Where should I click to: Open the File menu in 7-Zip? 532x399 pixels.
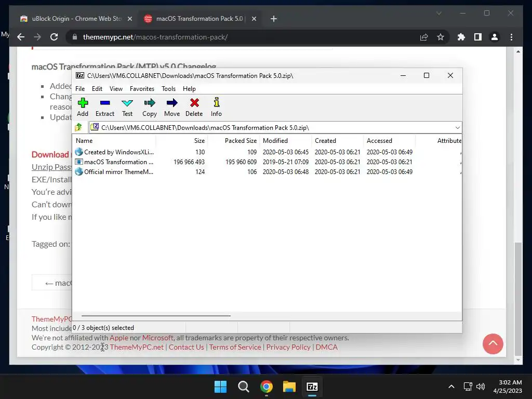(80, 88)
